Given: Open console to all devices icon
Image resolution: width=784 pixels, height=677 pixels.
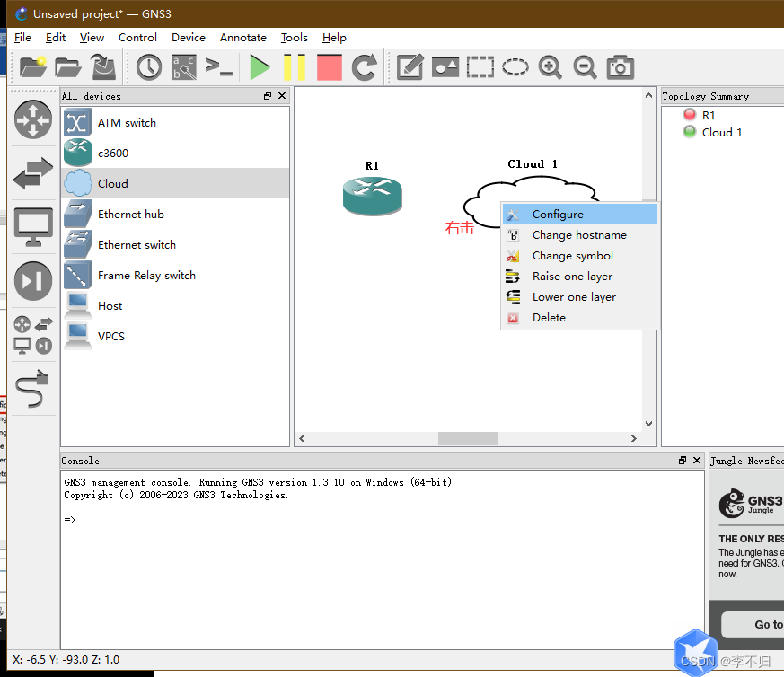Looking at the screenshot, I should [219, 67].
